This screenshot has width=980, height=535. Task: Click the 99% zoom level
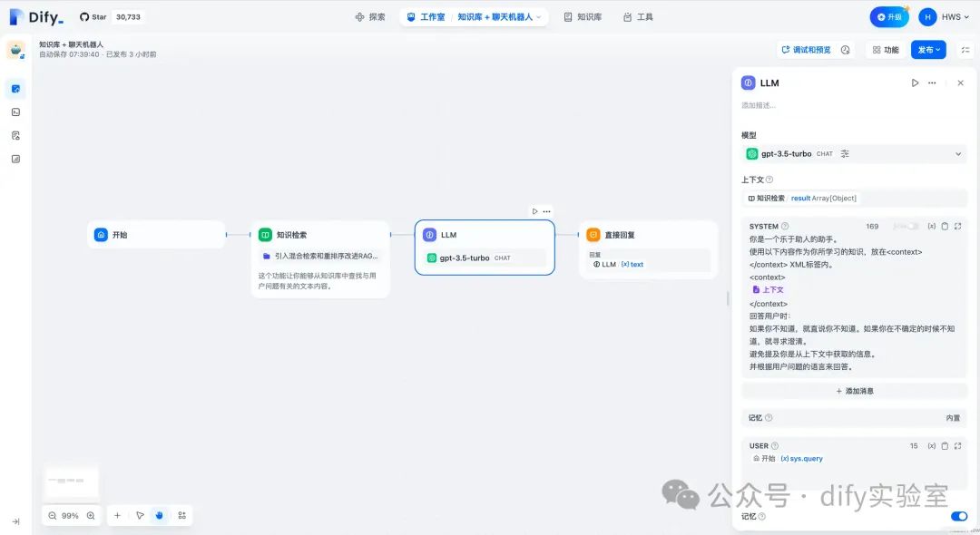[70, 516]
